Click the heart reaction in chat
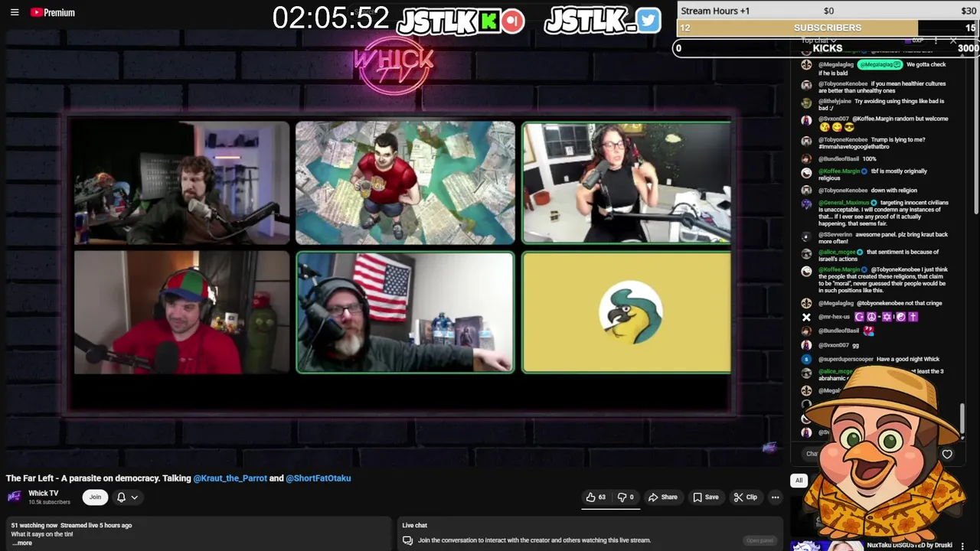980x551 pixels. pos(947,454)
